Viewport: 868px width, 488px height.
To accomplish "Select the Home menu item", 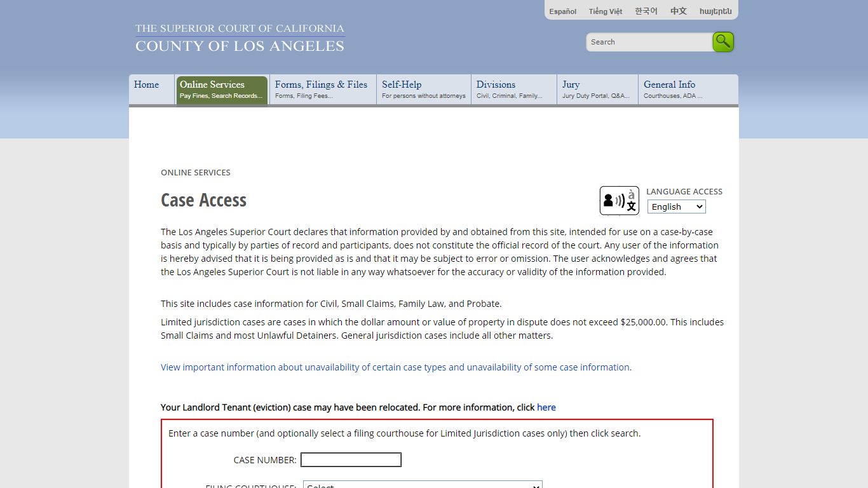I will point(146,85).
